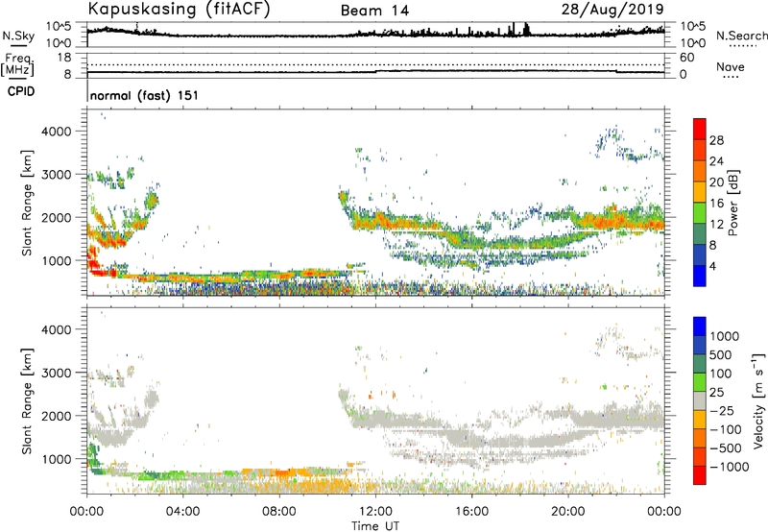This screenshot has height=532, width=768.
Task: Click the 'Slant Range [km]' label of velocity panel
Action: [x=27, y=401]
